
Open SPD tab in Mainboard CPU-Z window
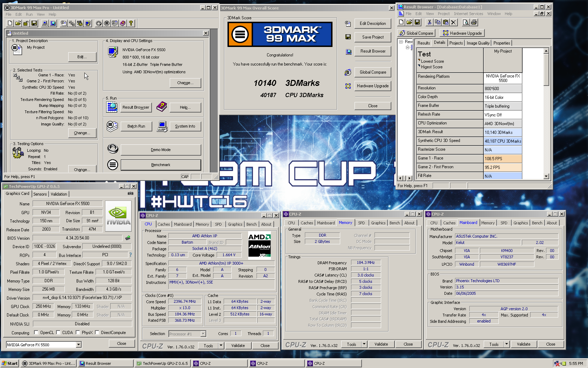(x=504, y=223)
